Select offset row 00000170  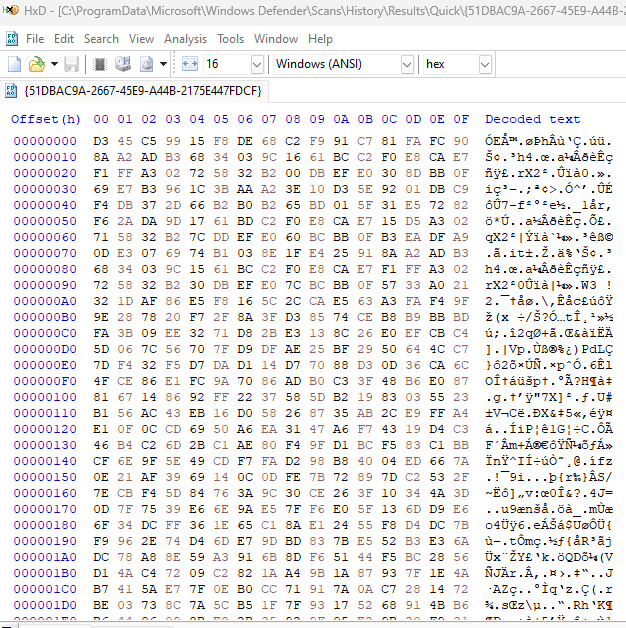coord(45,509)
